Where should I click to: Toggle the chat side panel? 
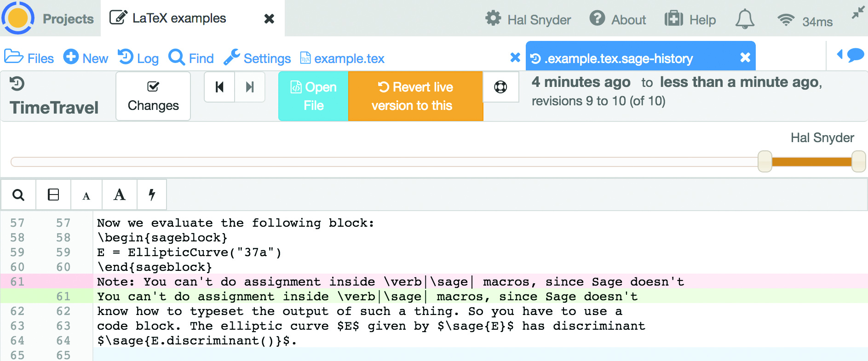point(850,55)
